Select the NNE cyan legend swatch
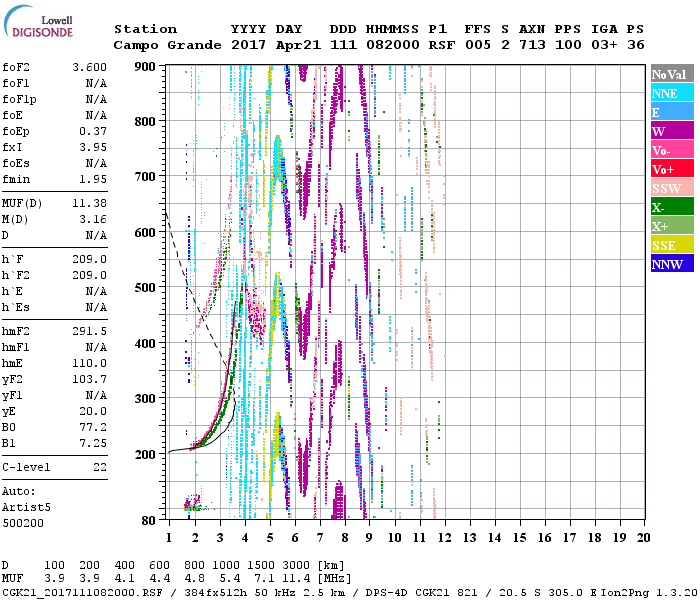This screenshot has height=600, width=700. click(x=672, y=93)
